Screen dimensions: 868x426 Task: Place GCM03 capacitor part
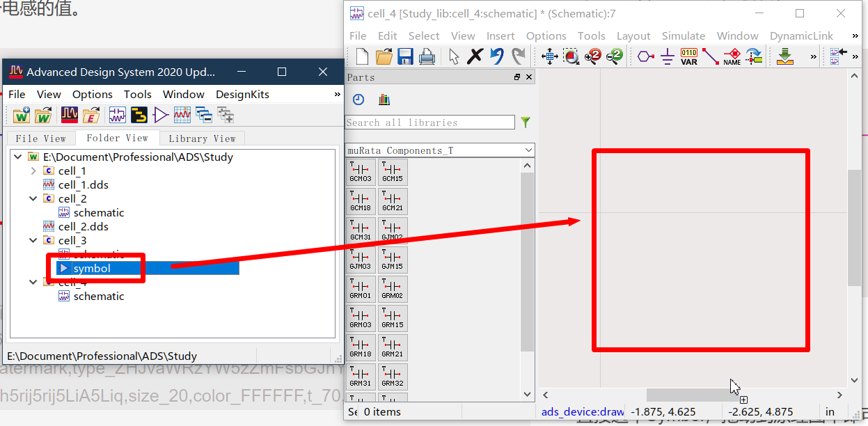361,172
